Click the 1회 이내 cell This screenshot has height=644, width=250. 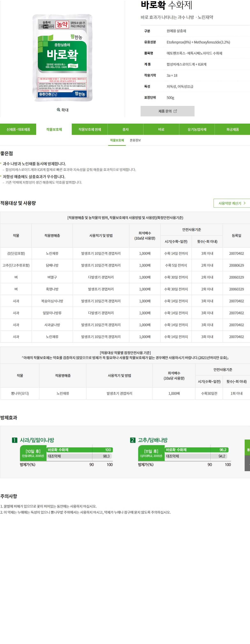click(236, 394)
